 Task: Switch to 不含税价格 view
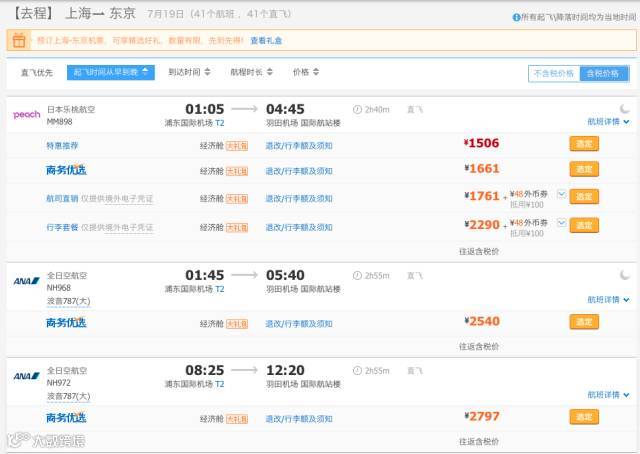click(x=554, y=73)
